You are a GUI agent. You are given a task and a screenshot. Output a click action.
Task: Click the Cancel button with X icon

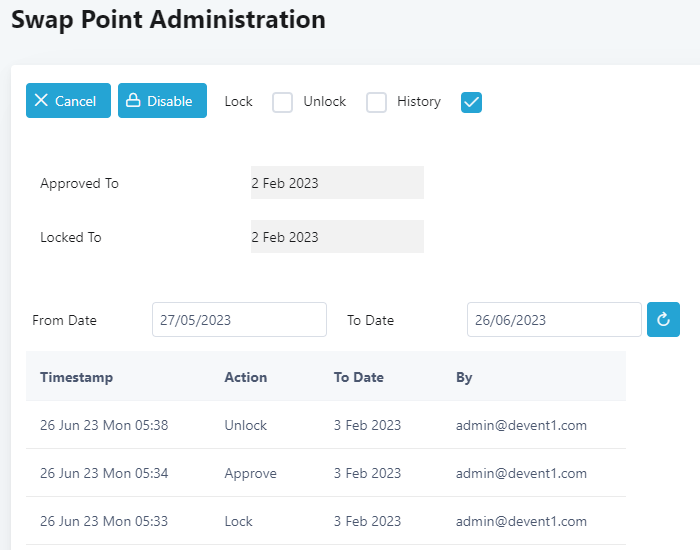(68, 101)
